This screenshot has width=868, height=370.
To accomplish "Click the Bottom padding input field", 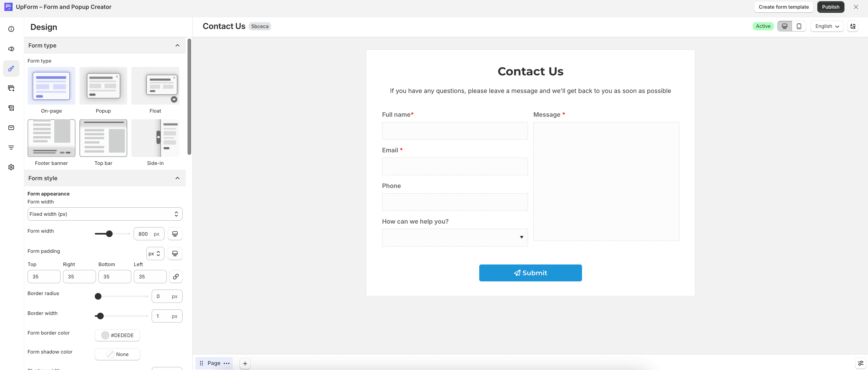I will [x=115, y=277].
